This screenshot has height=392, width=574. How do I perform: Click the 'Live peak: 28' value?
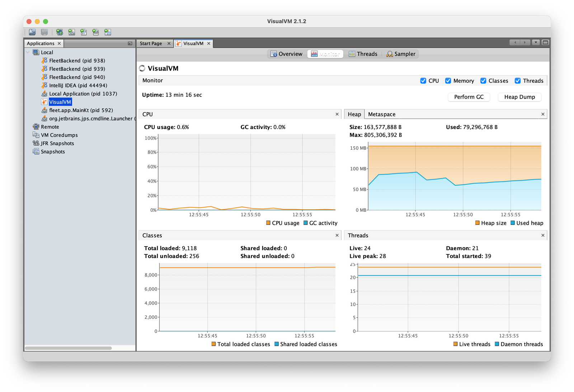(368, 256)
